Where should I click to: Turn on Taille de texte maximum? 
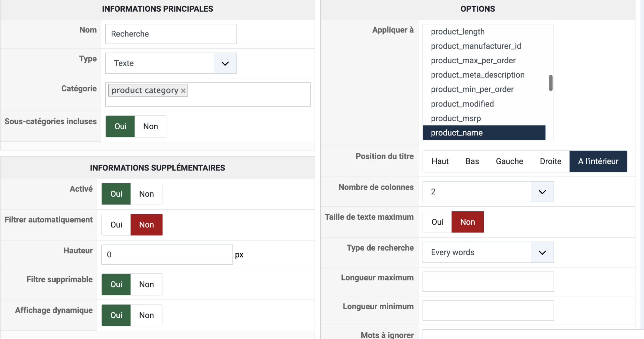pos(437,222)
